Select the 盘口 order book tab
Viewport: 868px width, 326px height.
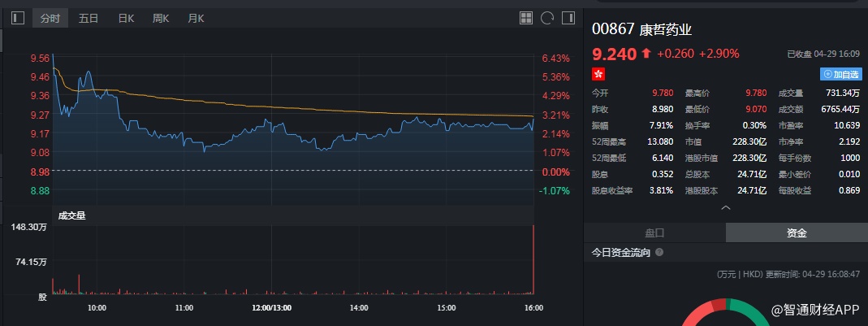(x=654, y=233)
